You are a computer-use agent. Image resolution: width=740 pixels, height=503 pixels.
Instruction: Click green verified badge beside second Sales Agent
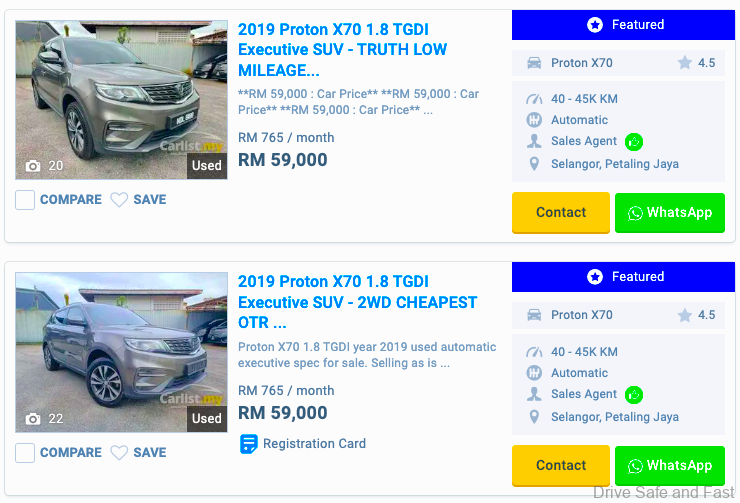click(634, 395)
